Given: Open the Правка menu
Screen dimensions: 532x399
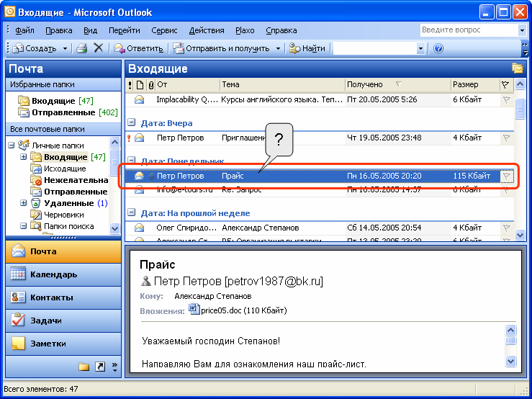Looking at the screenshot, I should coord(59,30).
